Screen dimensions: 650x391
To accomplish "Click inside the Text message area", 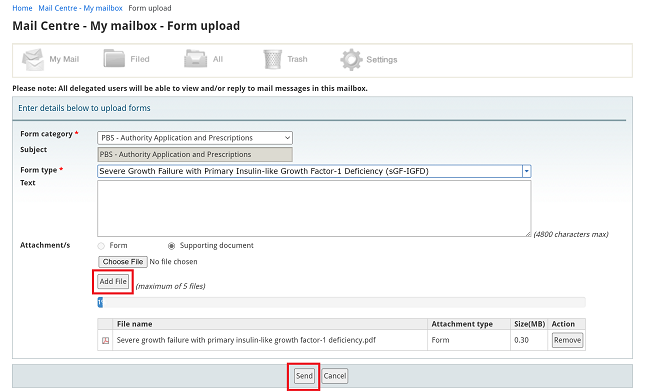I will pos(314,209).
